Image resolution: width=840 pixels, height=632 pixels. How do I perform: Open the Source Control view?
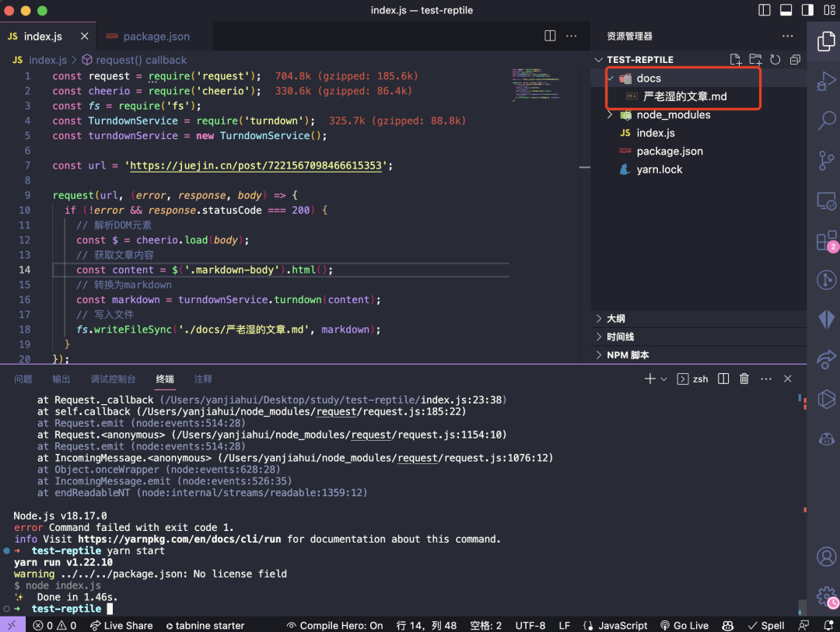coord(825,160)
